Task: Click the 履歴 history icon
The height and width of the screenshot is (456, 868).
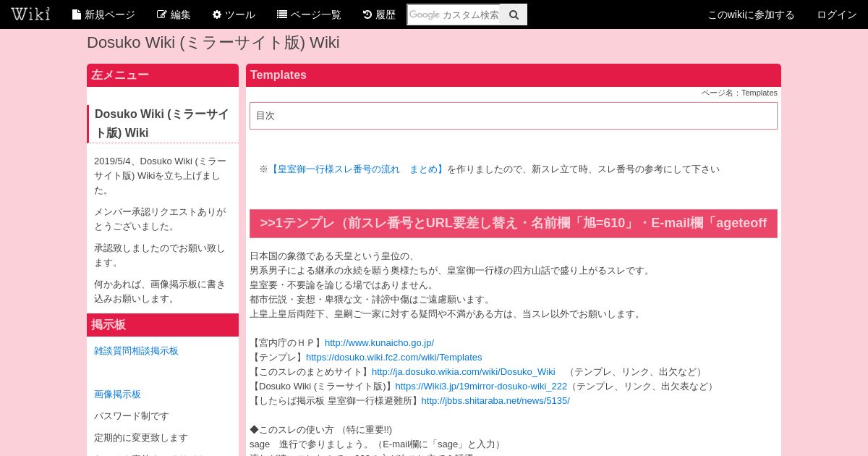Action: (x=367, y=14)
